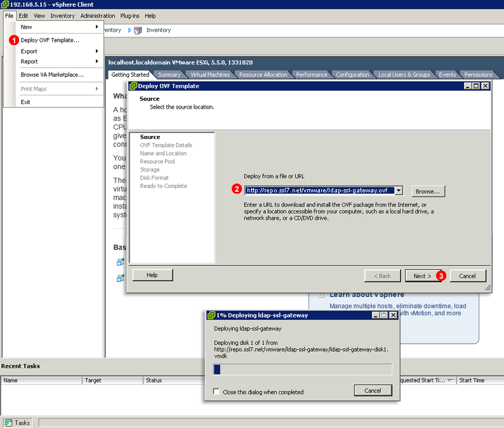The width and height of the screenshot is (504, 428).
Task: Open the View menu
Action: point(39,16)
